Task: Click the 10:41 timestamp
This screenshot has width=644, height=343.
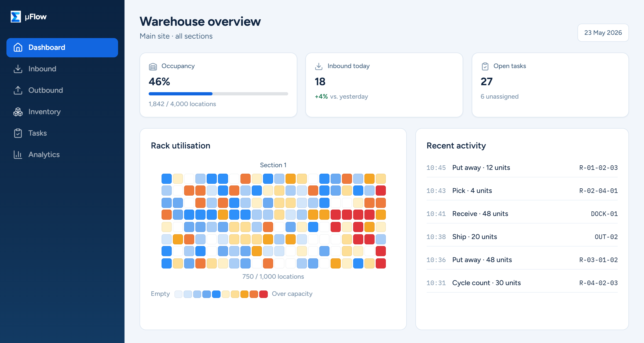Action: point(436,214)
